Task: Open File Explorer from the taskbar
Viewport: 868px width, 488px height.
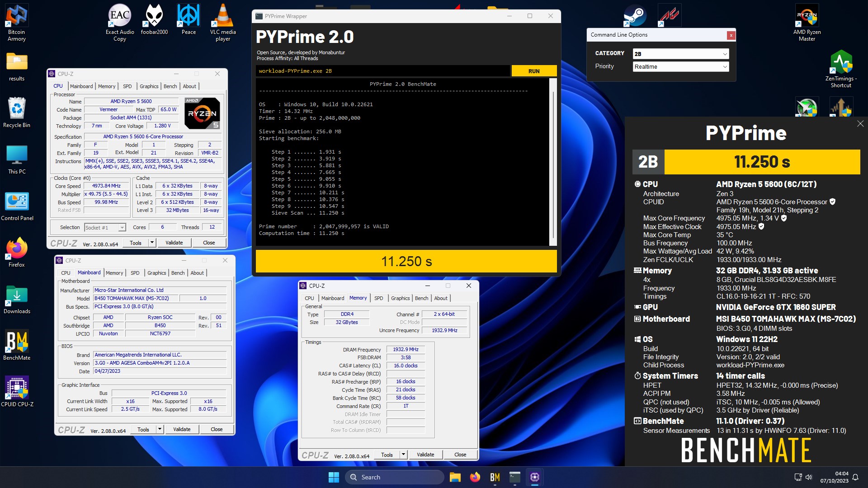Action: click(x=455, y=477)
